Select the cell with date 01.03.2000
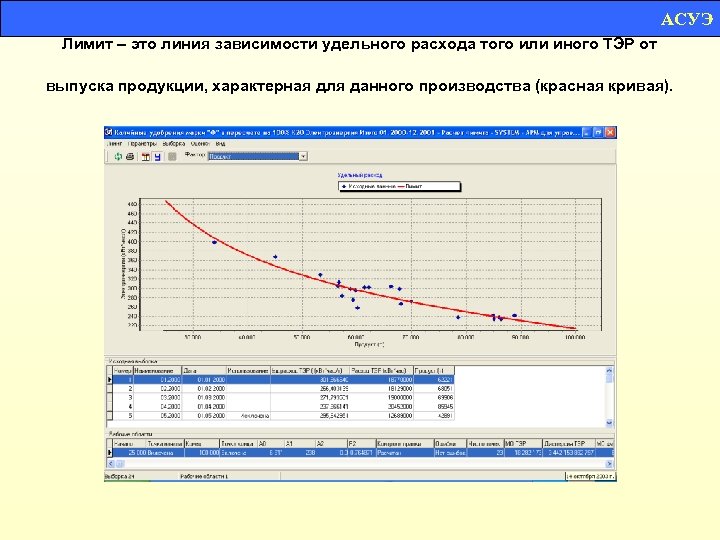 tap(204, 398)
